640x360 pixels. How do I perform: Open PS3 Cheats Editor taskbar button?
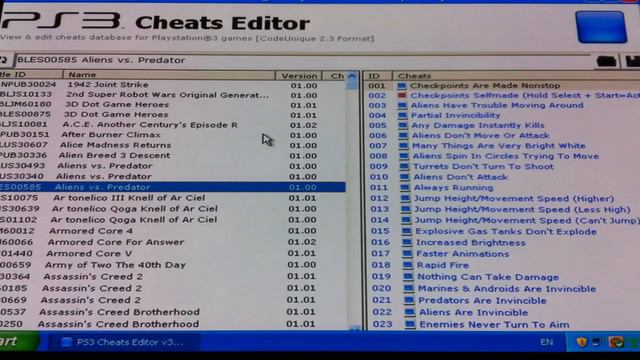tap(124, 342)
